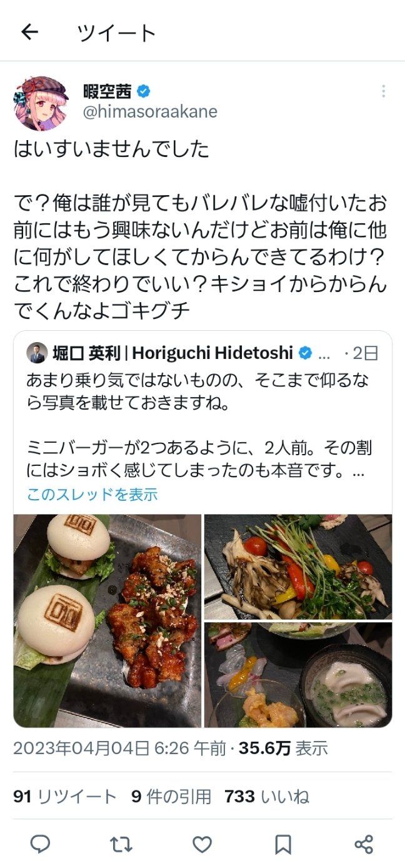Go back using the arrow icon
The image size is (405, 868).
click(x=29, y=32)
